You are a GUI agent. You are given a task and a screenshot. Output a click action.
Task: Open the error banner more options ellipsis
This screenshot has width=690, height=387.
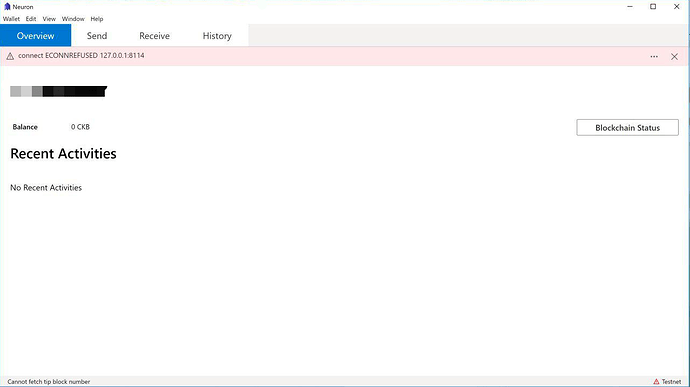point(654,56)
